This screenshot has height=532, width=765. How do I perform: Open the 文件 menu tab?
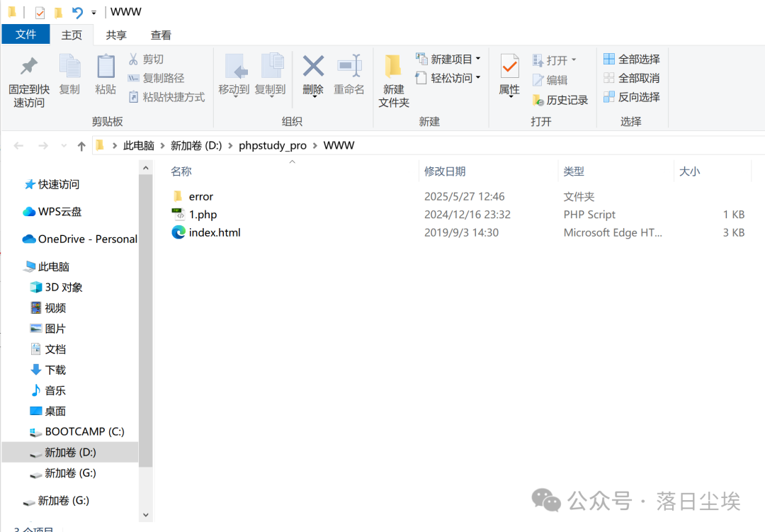tap(26, 35)
